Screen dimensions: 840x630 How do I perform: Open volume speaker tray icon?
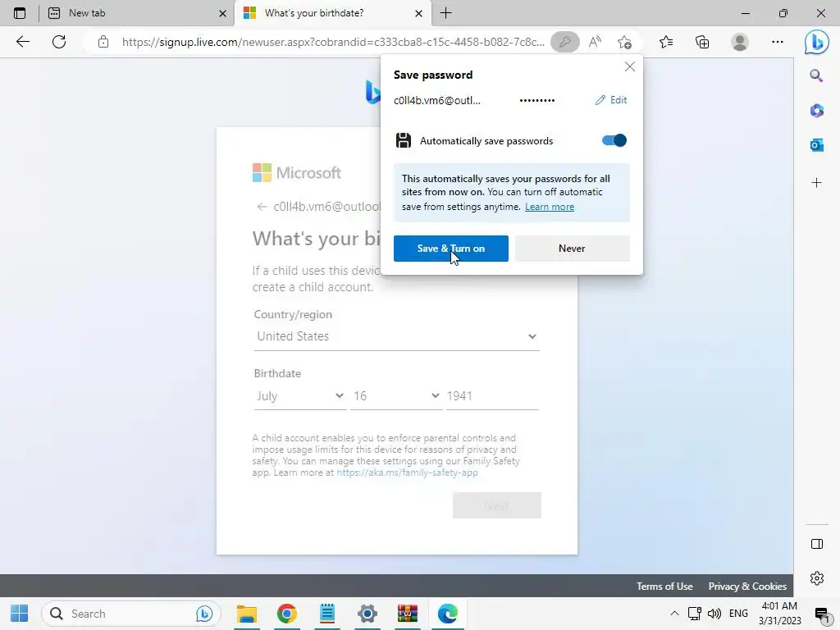tap(714, 614)
